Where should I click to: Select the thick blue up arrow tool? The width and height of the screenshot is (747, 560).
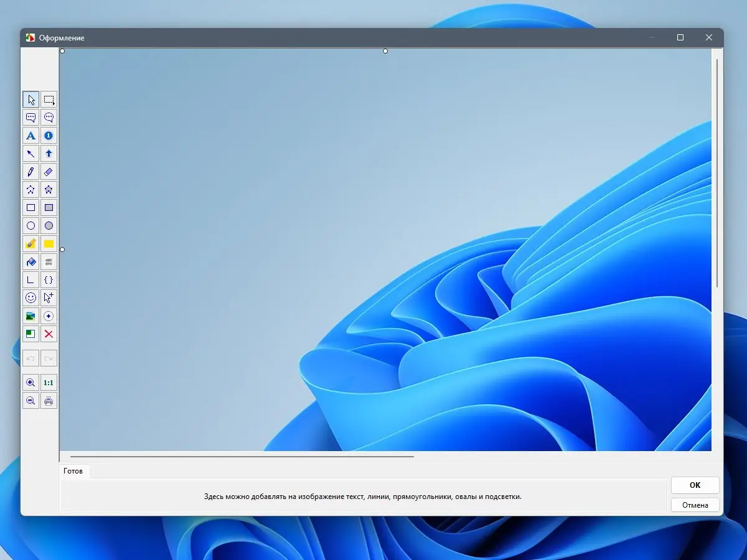point(49,154)
